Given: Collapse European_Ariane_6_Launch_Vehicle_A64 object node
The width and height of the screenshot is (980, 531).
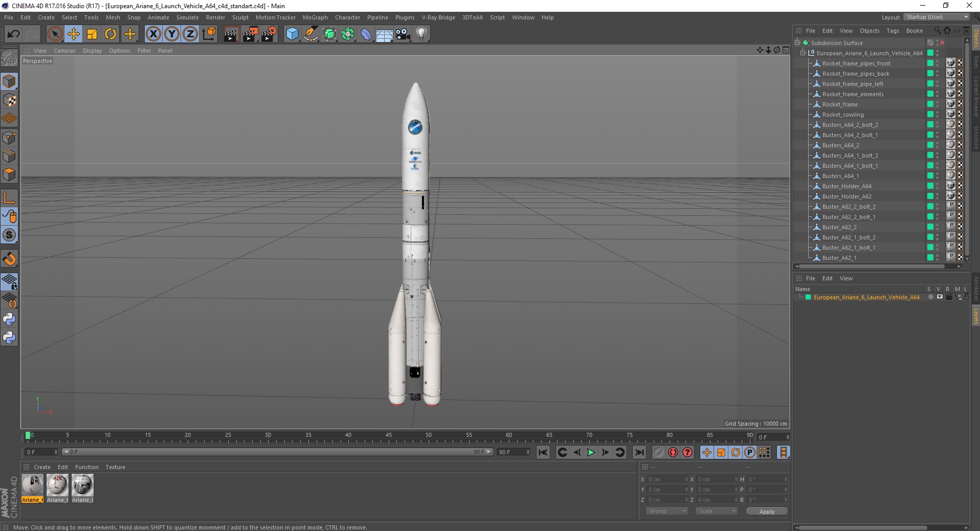Looking at the screenshot, I should click(x=803, y=53).
